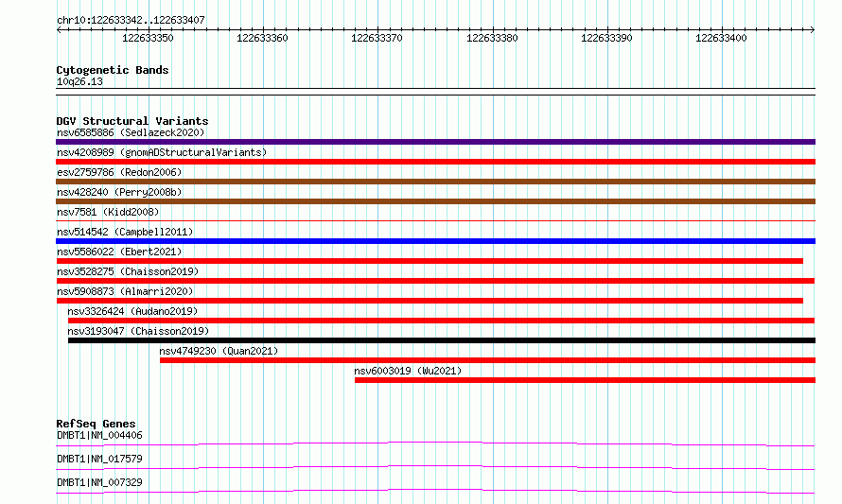Click the ruler label 122633360
Image resolution: width=842 pixels, height=504 pixels.
click(x=262, y=38)
